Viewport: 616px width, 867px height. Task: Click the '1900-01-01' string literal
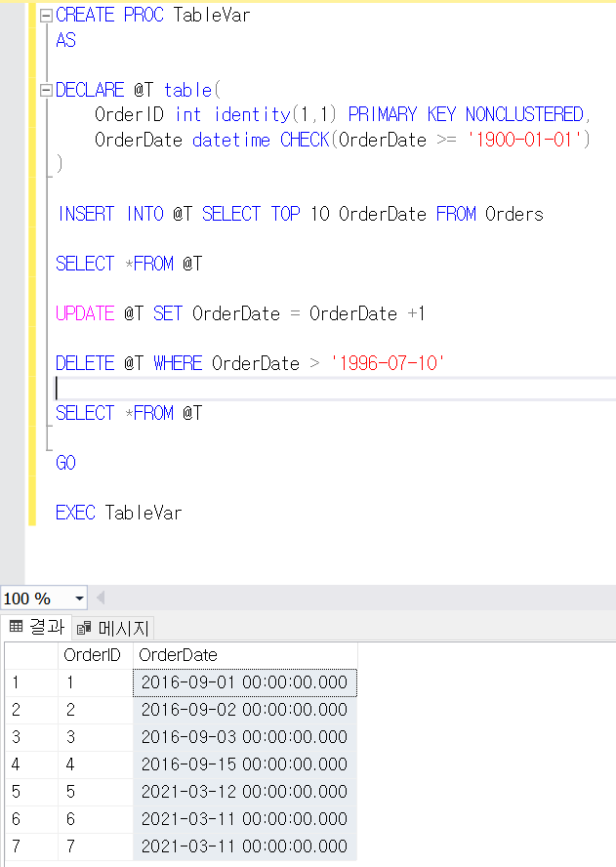523,140
